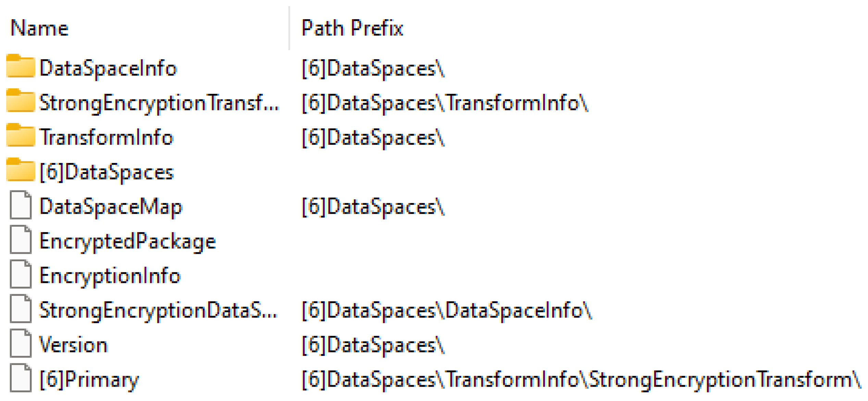The width and height of the screenshot is (868, 401).
Task: Click the Version file icon
Action: pos(21,343)
